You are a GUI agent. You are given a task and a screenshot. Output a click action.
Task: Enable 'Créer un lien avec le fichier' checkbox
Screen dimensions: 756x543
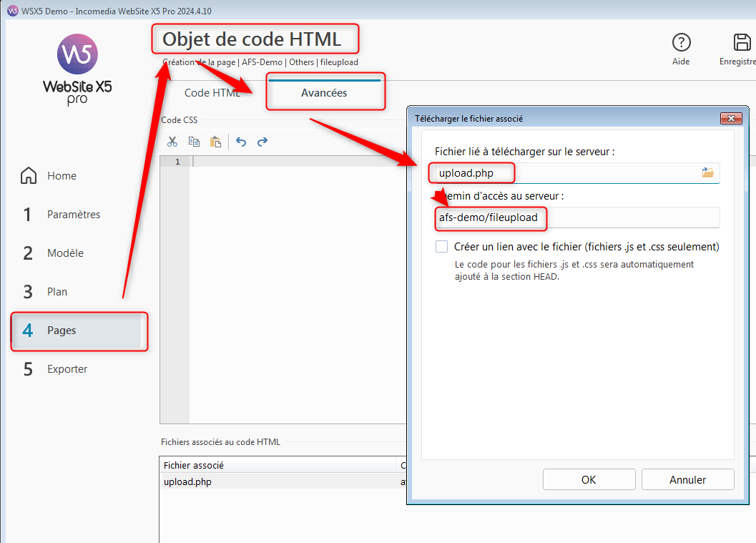(442, 247)
